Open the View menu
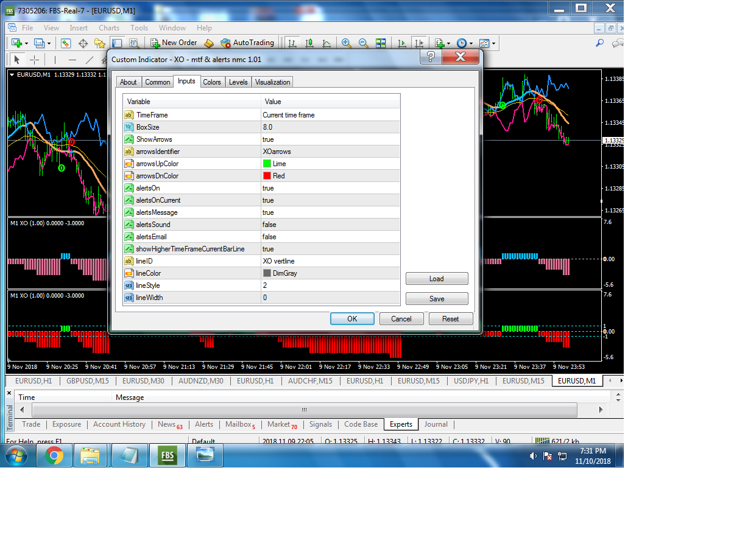The height and width of the screenshot is (560, 748). click(52, 28)
